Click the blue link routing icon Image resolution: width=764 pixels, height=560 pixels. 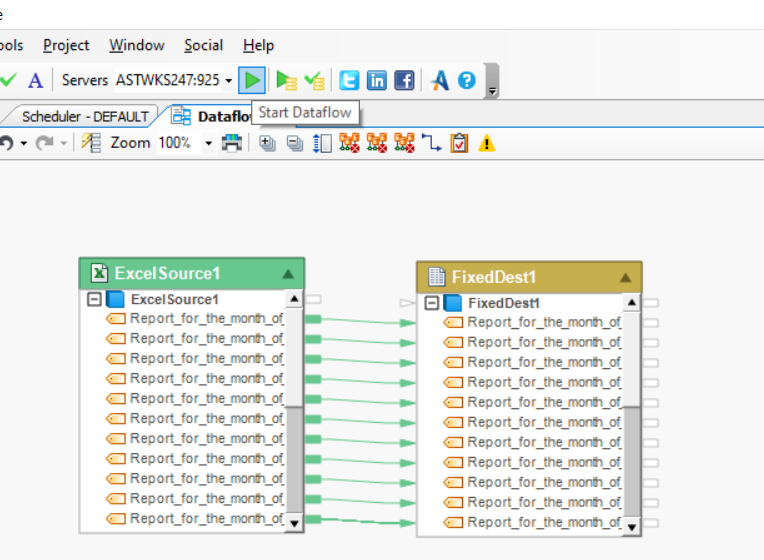pos(432,143)
